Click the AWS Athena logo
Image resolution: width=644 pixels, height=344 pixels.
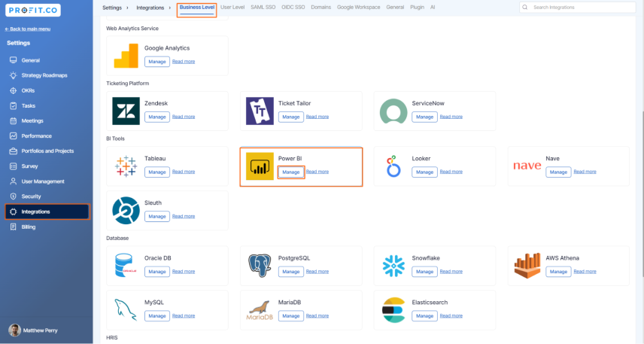[x=527, y=266]
